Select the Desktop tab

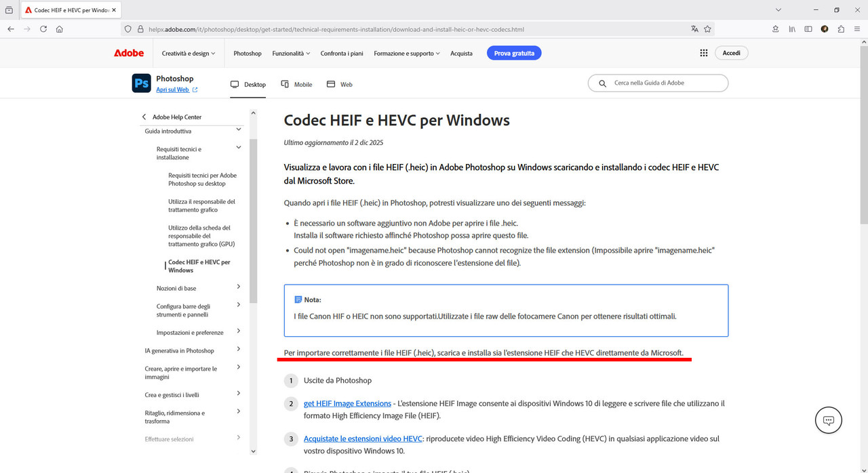click(x=248, y=85)
